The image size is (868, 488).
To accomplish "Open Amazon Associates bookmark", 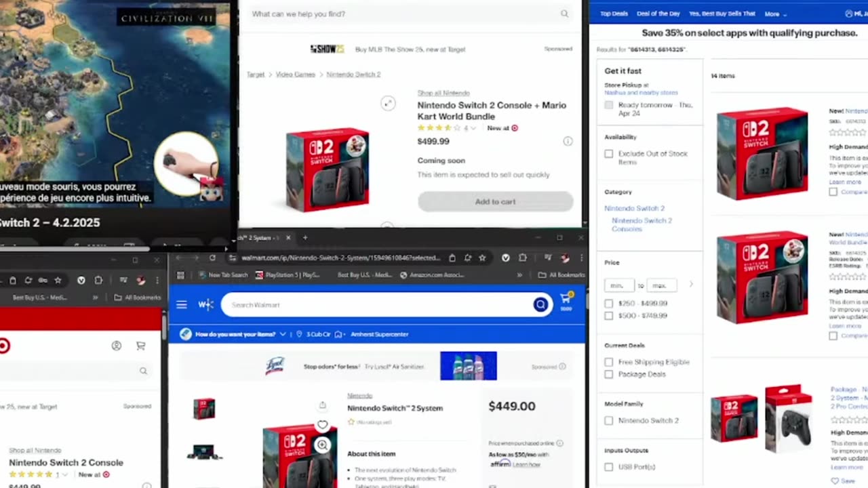I will point(431,275).
